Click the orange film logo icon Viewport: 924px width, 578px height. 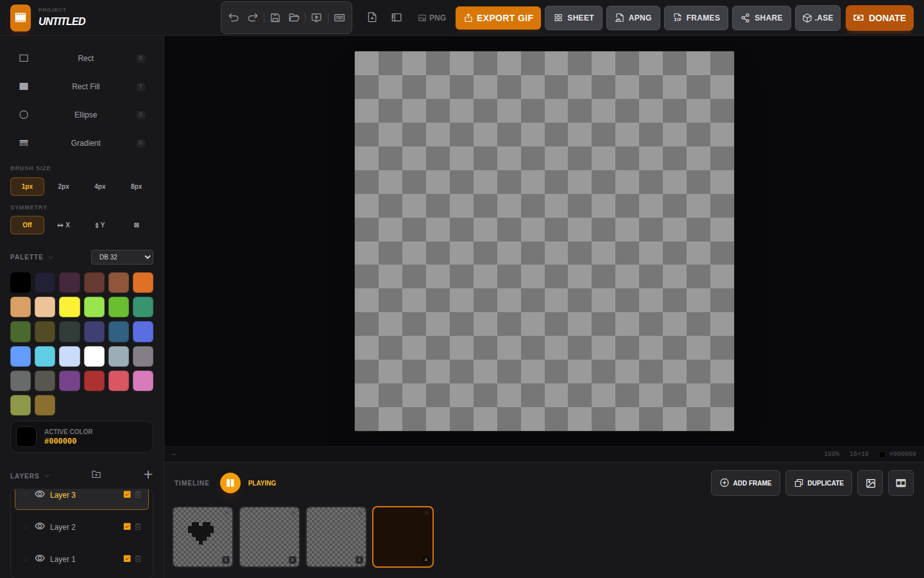21,18
